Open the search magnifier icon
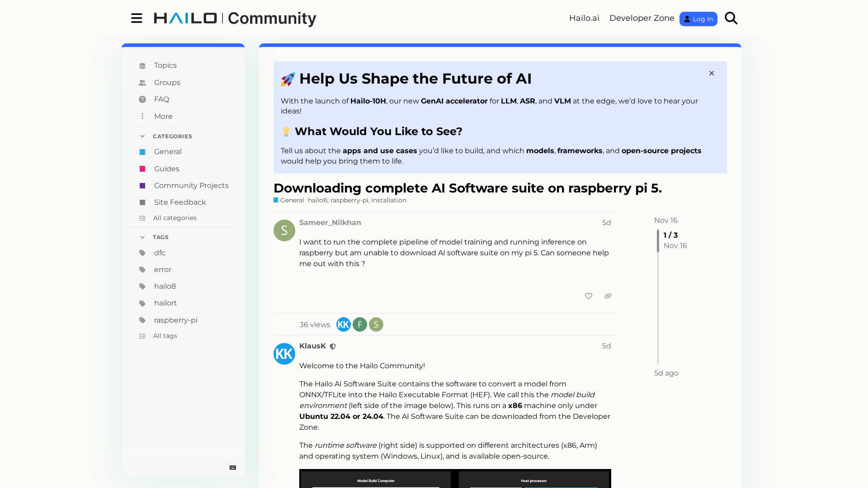 pyautogui.click(x=731, y=18)
